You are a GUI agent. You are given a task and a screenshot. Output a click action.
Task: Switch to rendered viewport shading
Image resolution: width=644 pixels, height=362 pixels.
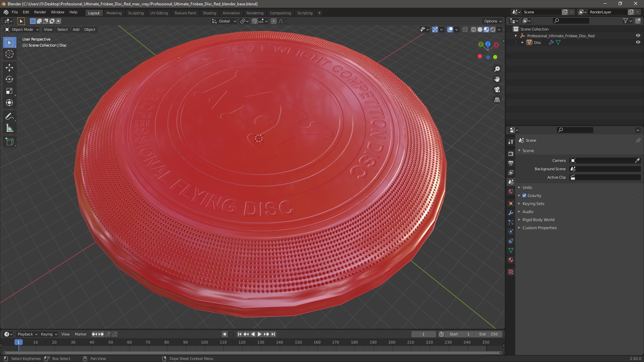(493, 29)
